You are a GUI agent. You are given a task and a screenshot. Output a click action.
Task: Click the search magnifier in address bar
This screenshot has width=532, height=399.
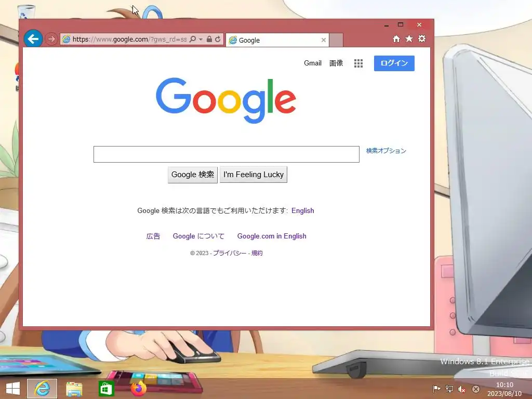point(193,39)
